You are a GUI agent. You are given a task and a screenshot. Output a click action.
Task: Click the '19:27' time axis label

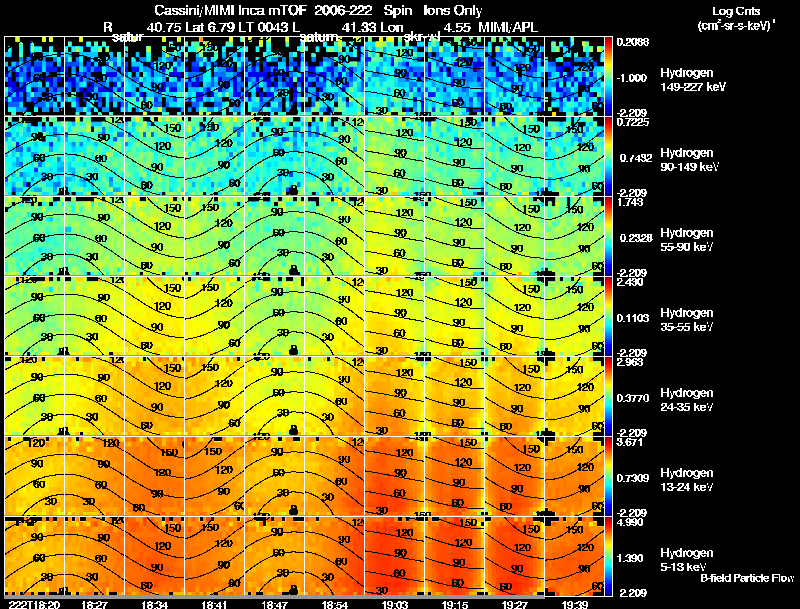click(515, 604)
